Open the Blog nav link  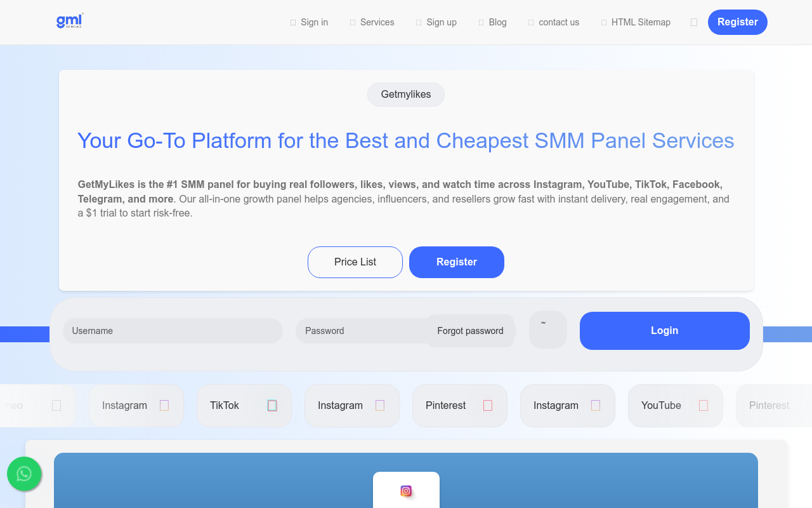pyautogui.click(x=492, y=22)
